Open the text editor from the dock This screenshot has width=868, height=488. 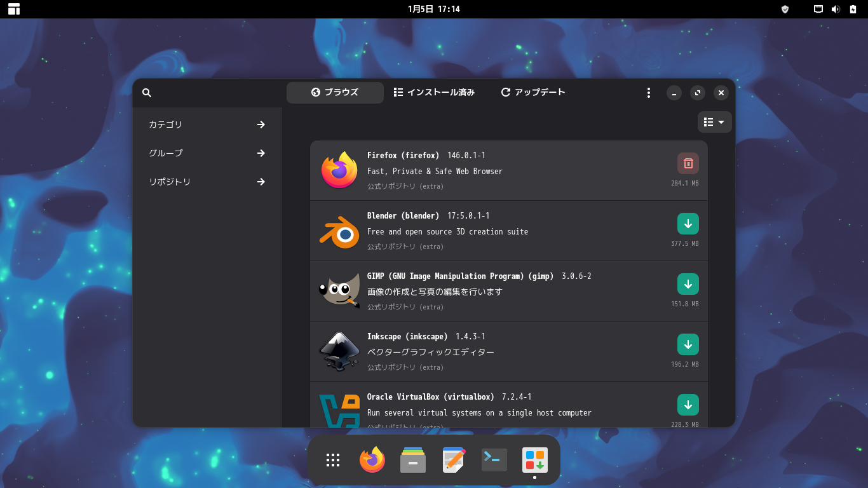click(x=454, y=460)
